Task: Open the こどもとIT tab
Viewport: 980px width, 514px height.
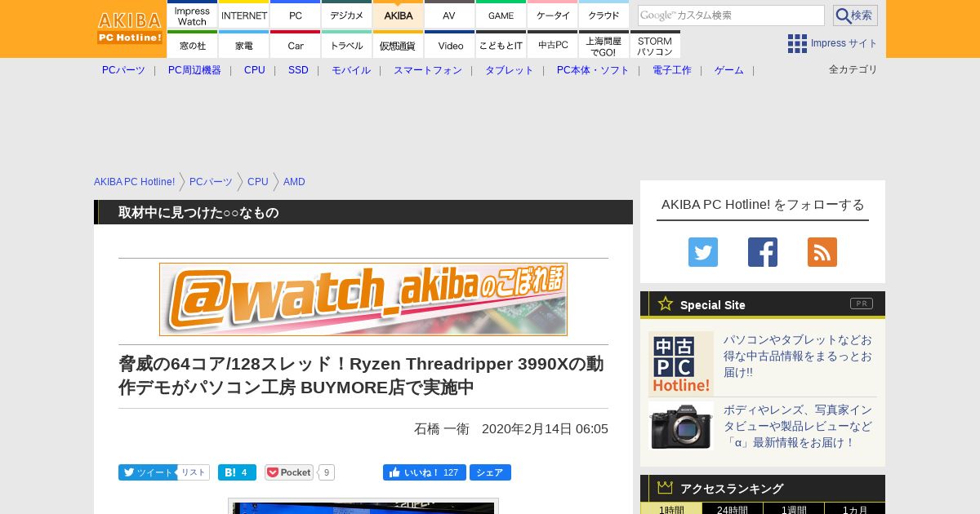Action: (501, 44)
